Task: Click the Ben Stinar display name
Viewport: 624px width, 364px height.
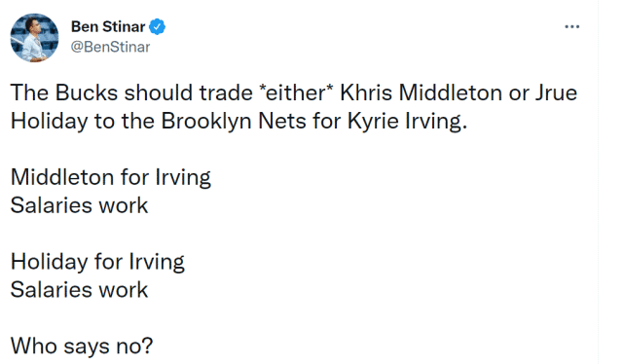Action: [x=108, y=26]
